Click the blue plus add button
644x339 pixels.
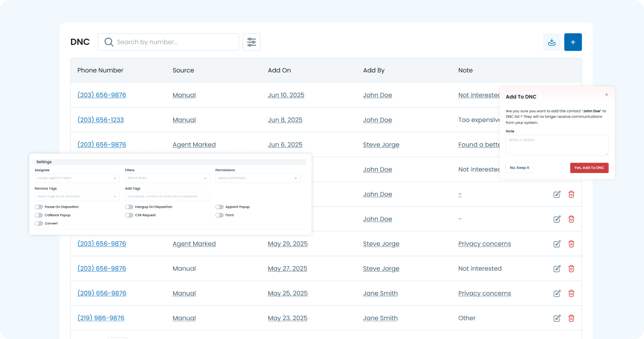pos(573,42)
